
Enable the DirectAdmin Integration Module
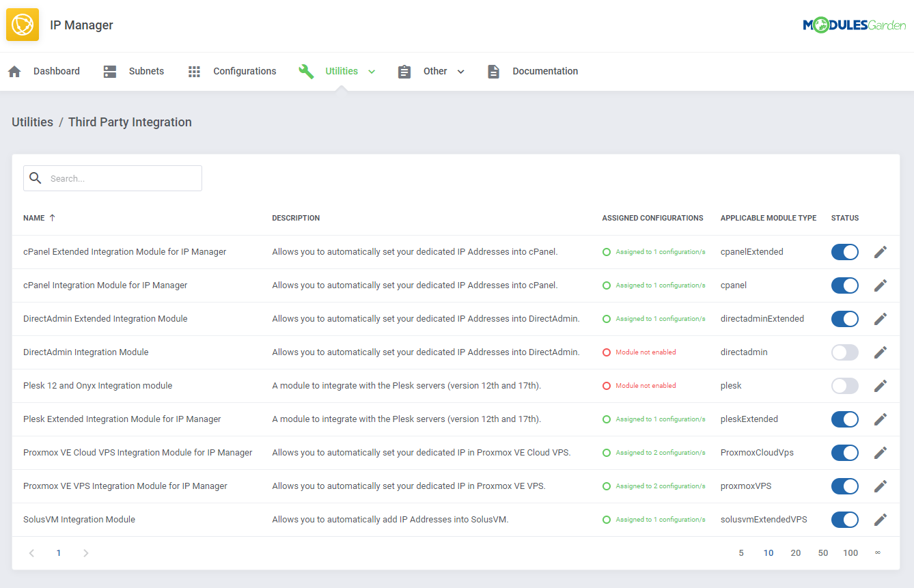(844, 352)
